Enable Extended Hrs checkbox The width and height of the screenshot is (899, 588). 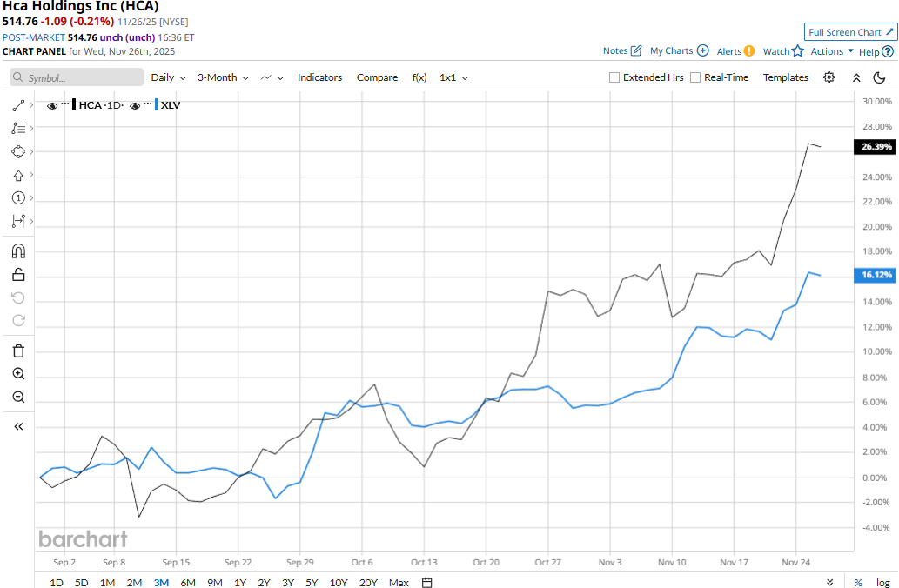[614, 77]
